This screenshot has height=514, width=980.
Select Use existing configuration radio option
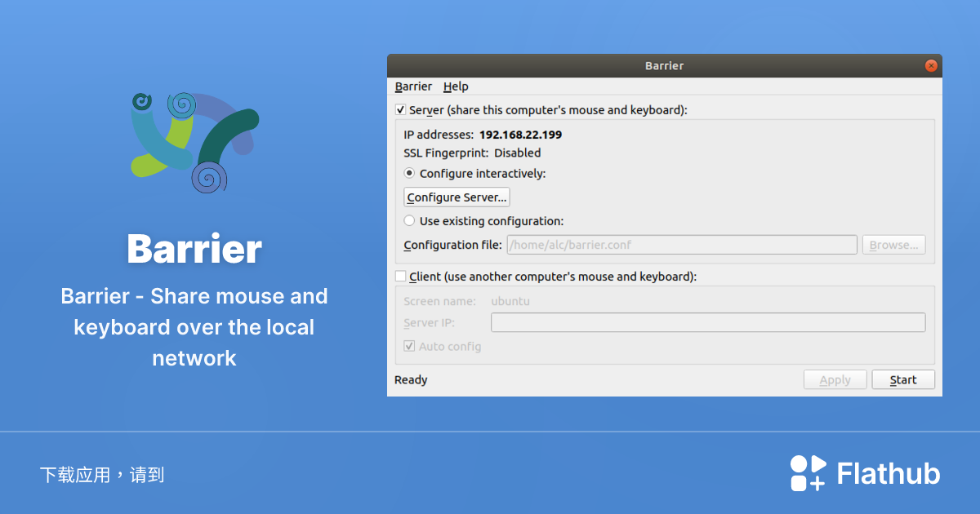click(410, 221)
